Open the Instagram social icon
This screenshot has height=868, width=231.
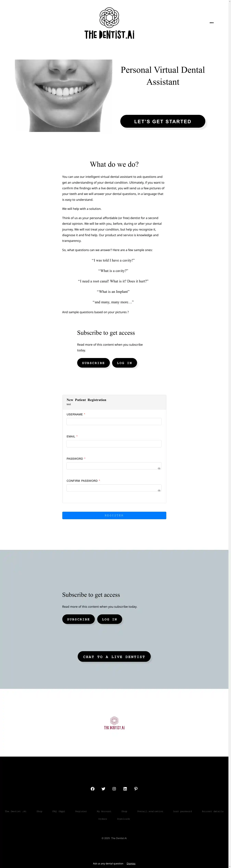[114, 789]
